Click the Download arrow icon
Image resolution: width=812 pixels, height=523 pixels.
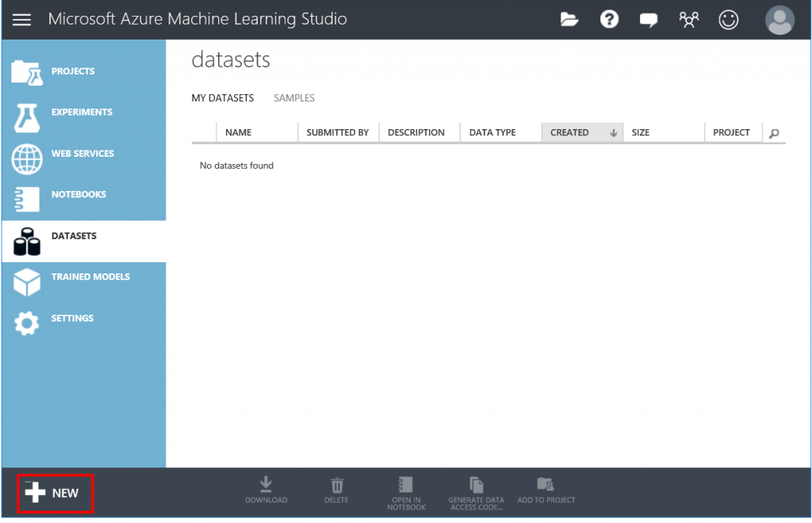pos(266,483)
